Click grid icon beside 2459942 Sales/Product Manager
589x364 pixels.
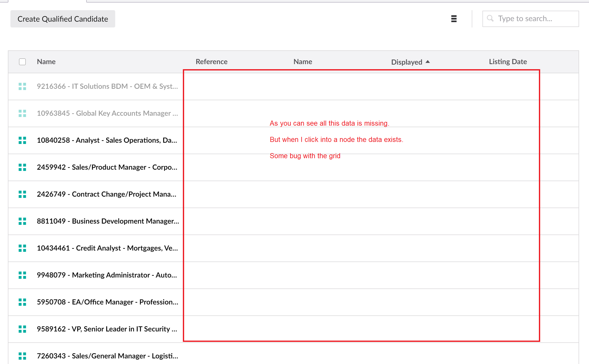(x=22, y=167)
